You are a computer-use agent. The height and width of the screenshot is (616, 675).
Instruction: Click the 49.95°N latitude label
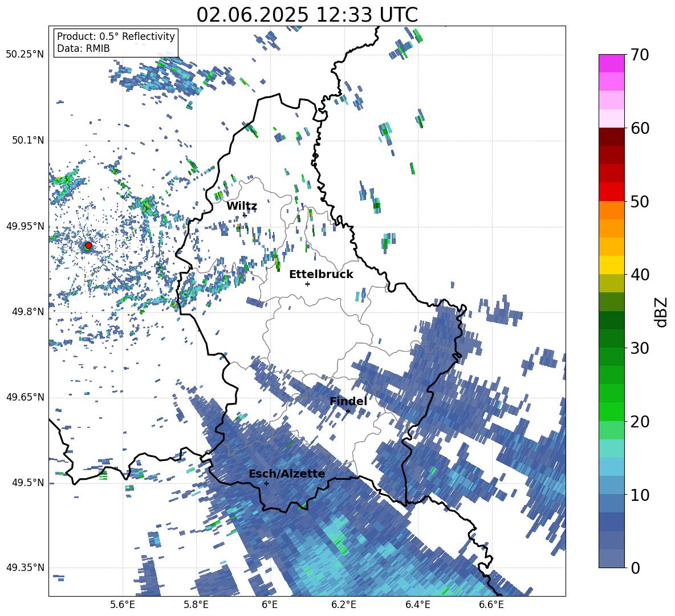pos(25,226)
